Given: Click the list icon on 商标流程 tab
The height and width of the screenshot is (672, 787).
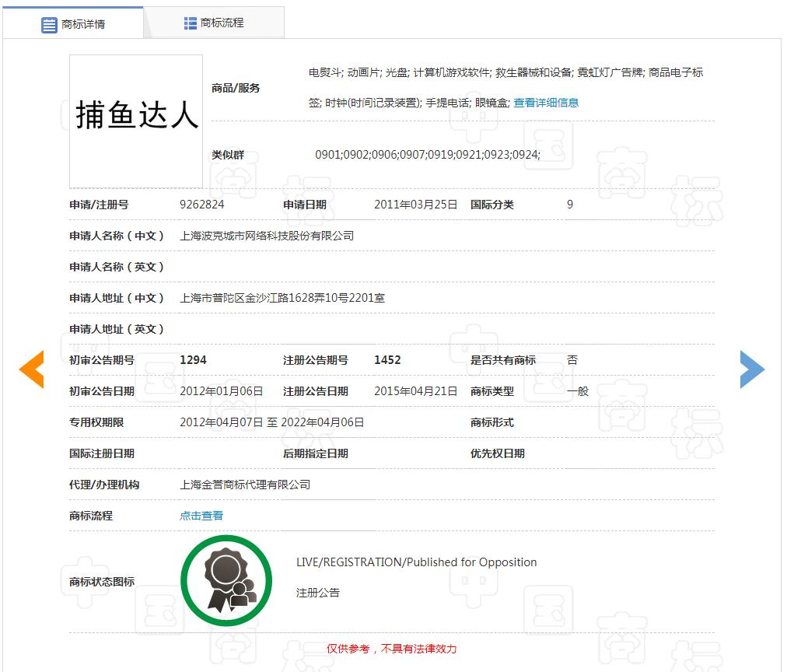Looking at the screenshot, I should point(189,23).
